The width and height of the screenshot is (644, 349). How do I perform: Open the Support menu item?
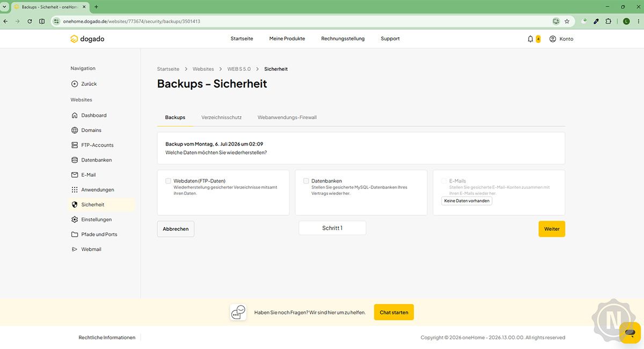click(x=390, y=39)
